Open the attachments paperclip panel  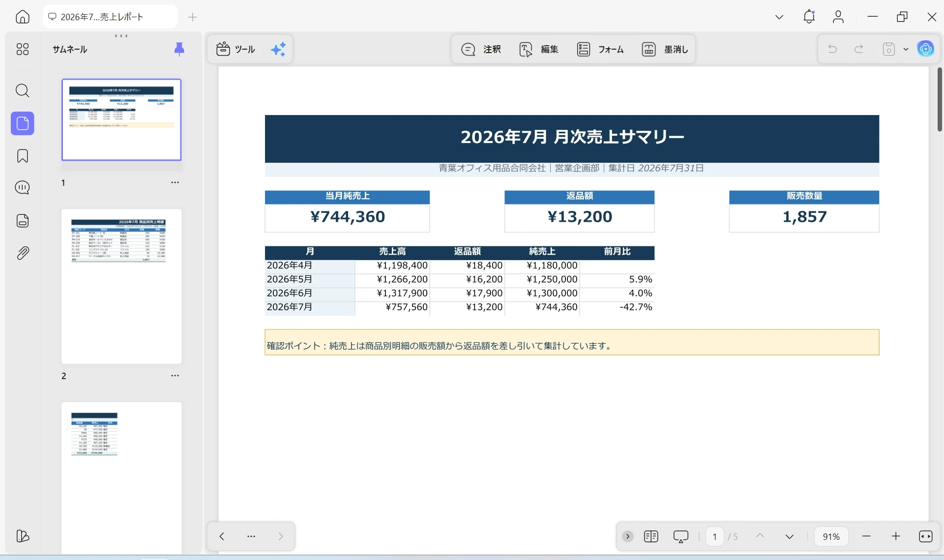pos(23,253)
